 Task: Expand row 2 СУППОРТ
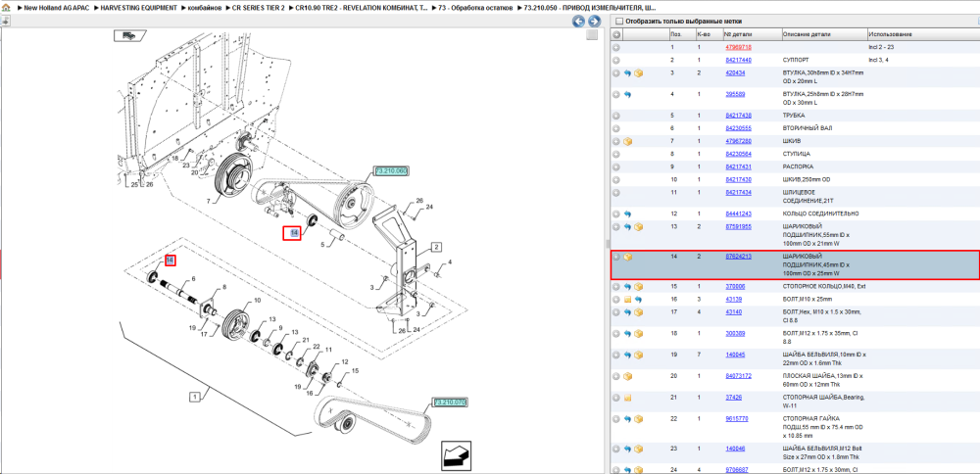[x=616, y=60]
